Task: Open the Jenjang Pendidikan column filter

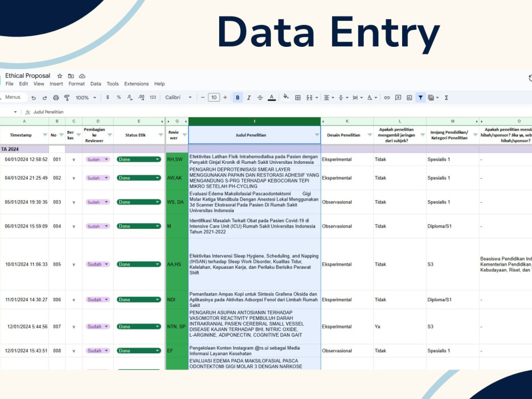Action: pos(475,135)
